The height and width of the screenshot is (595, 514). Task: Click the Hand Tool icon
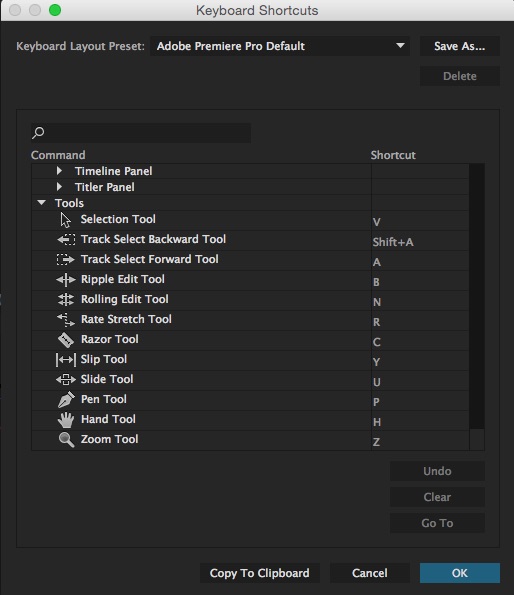pos(66,420)
